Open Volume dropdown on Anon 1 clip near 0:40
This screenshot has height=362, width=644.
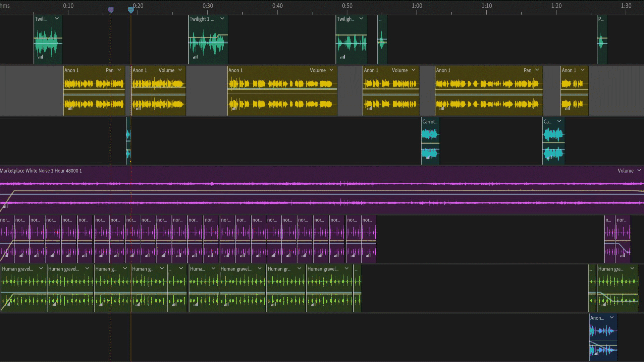(331, 70)
